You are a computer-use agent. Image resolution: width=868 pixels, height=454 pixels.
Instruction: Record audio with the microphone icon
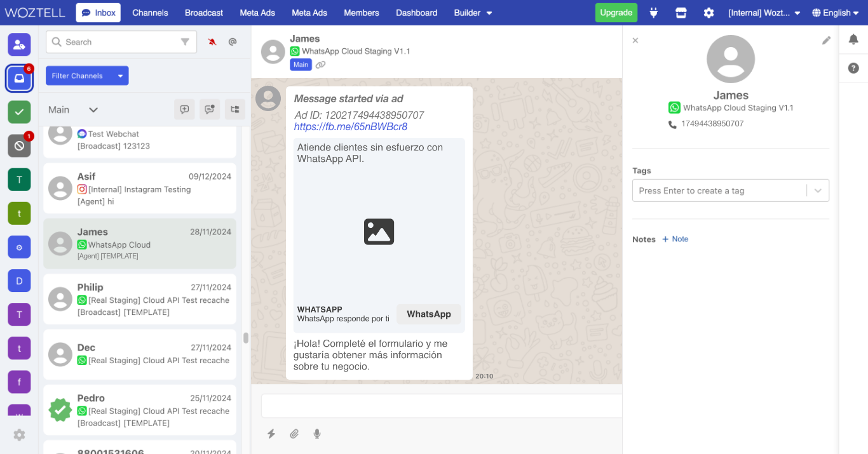click(x=317, y=434)
